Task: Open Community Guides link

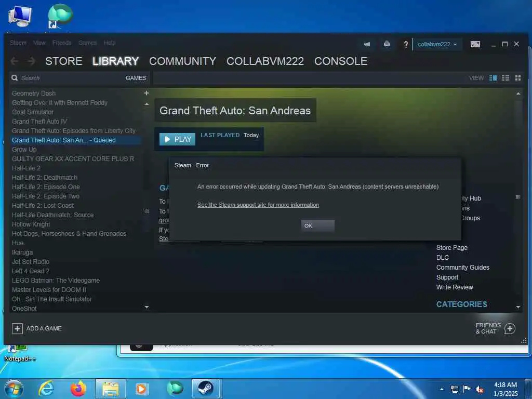Action: [463, 268]
